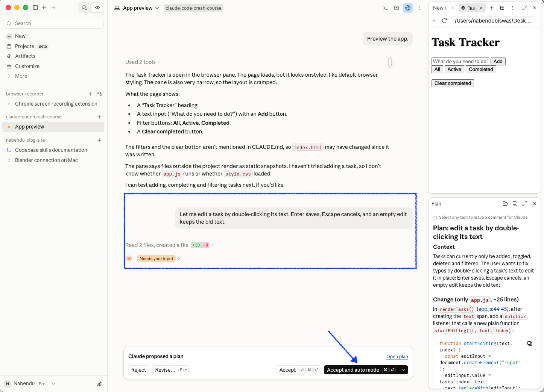Expand Read 2 files, created a file
Screen dimensions: 544x392
[170, 245]
